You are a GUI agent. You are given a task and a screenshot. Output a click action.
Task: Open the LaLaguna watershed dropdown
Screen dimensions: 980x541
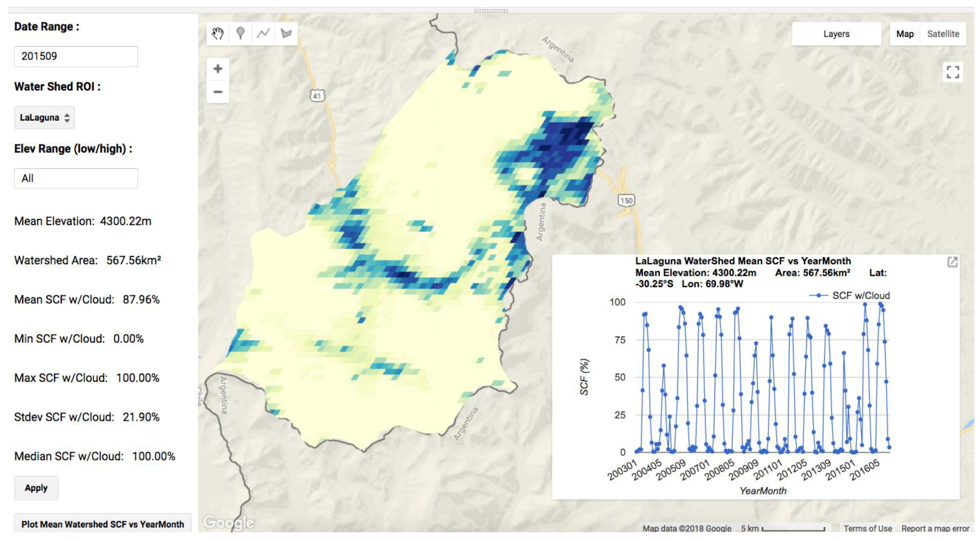(x=44, y=117)
